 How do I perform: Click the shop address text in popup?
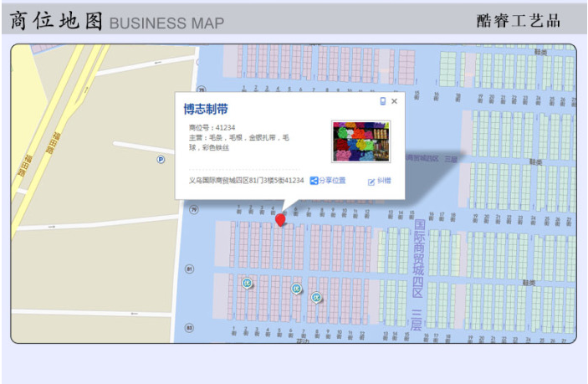(246, 181)
